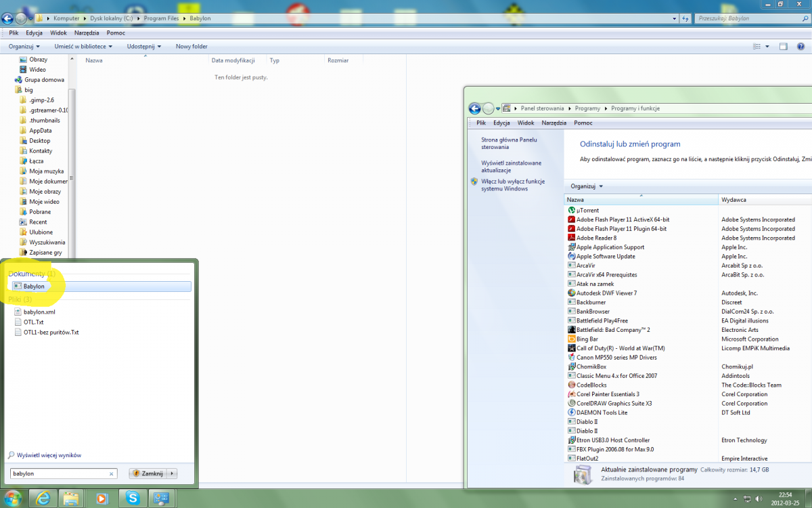Click the Back arrow in the Babylon Explorer window
Screen dimensions: 812x508
point(8,18)
